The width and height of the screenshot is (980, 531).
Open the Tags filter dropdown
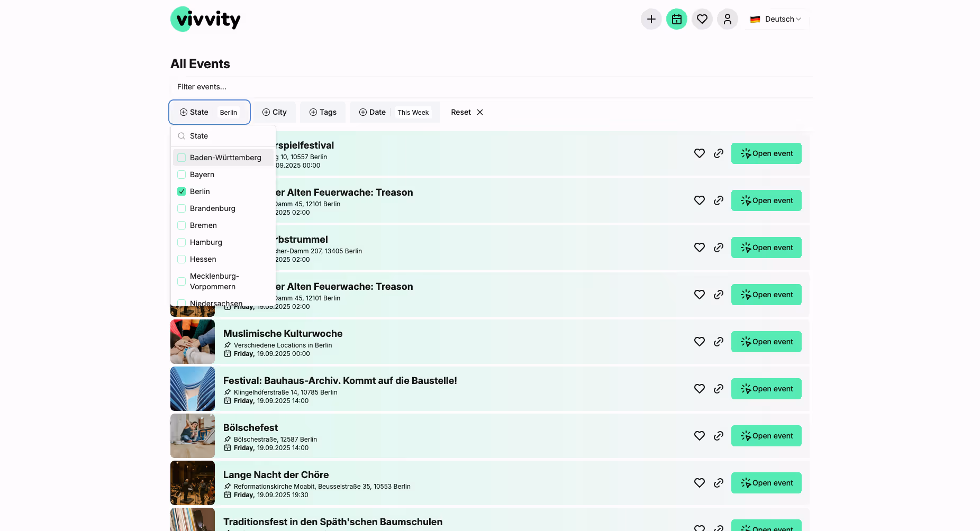click(323, 112)
